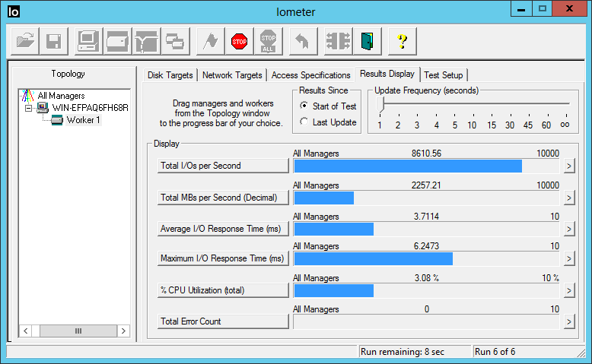592x364 pixels.
Task: Select the Last Update radio button
Action: click(x=304, y=122)
